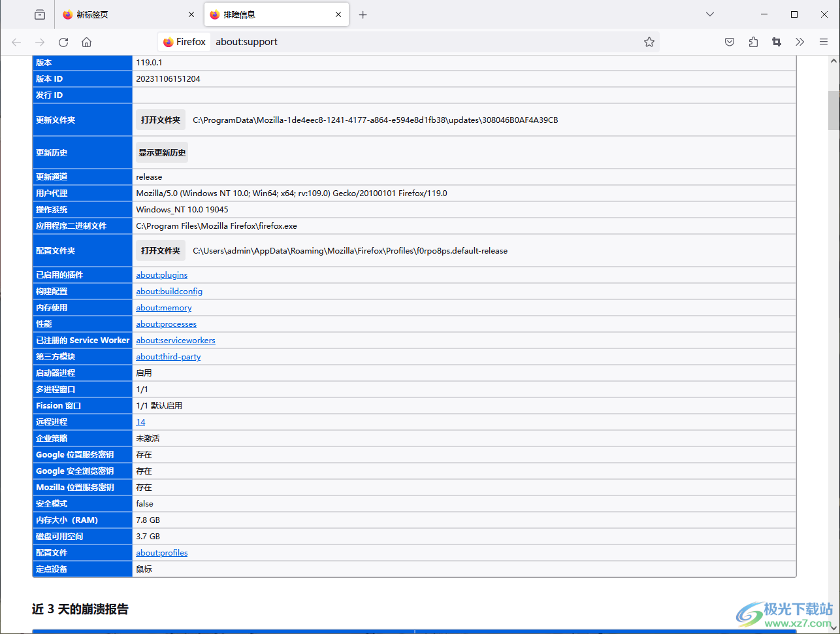The width and height of the screenshot is (840, 634).
Task: Open the about:serviceworkers link
Action: [176, 341]
